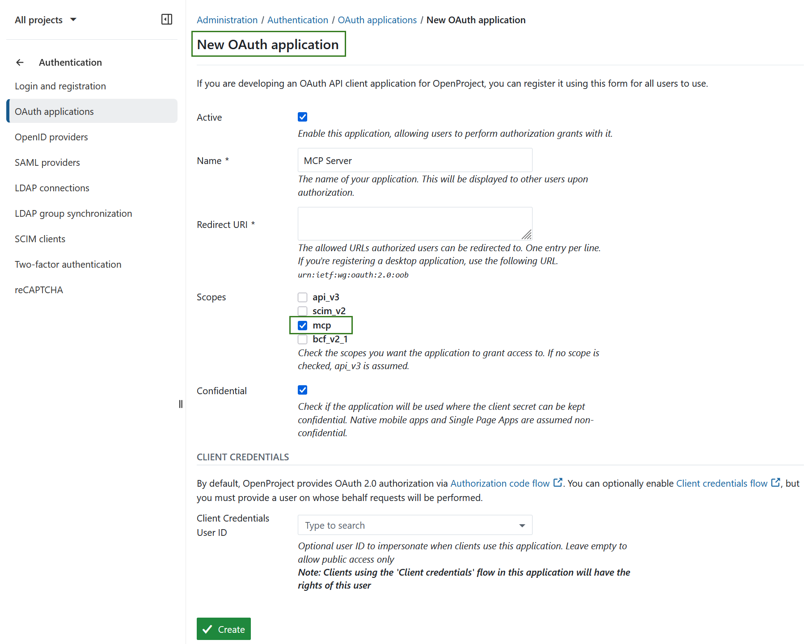This screenshot has width=812, height=644.
Task: Uncheck the Confidential checkbox
Action: click(x=303, y=390)
